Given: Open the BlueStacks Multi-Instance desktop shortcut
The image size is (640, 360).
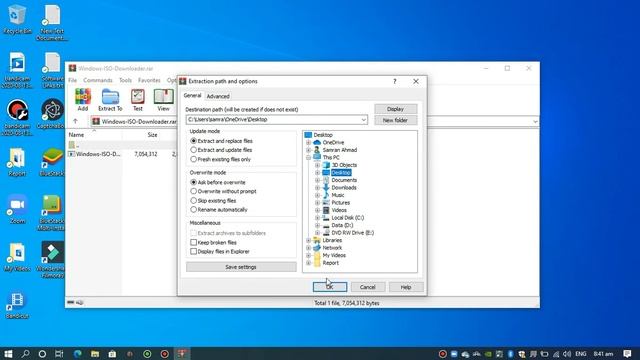Looking at the screenshot, I should (x=52, y=213).
